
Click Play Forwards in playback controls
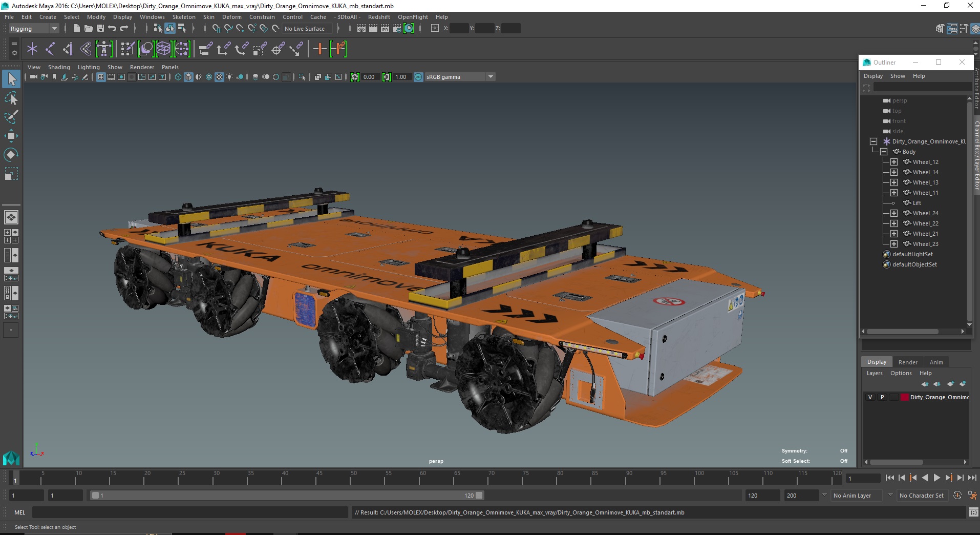pos(937,478)
